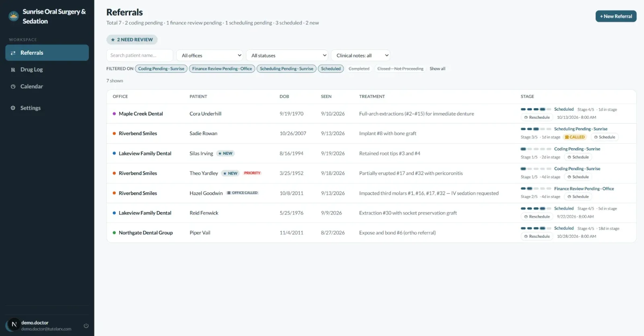Open patient Sadie Rowan
Image resolution: width=644 pixels, height=336 pixels.
point(203,134)
